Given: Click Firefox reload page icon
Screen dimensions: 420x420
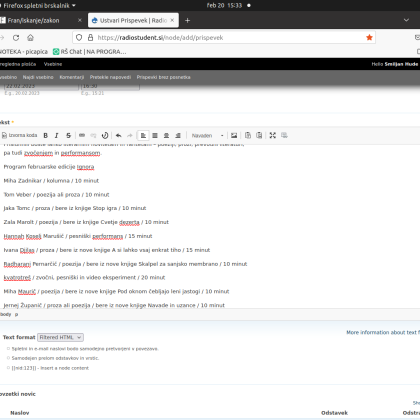Looking at the screenshot, I should coord(16,38).
